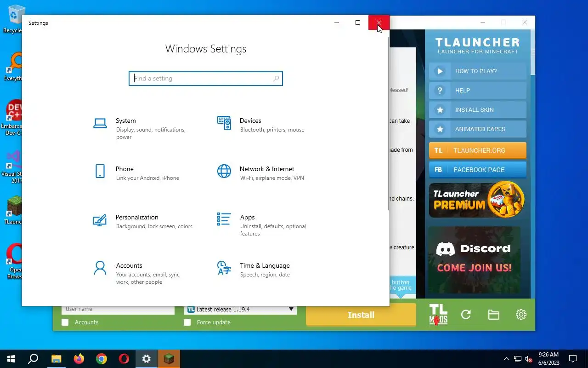588x368 pixels.
Task: Open File Explorer from taskbar
Action: pyautogui.click(x=56, y=359)
